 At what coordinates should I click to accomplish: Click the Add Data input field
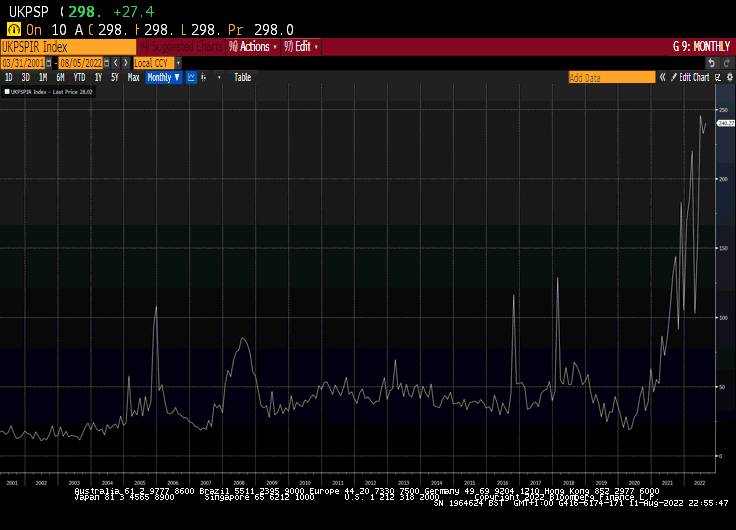pyautogui.click(x=611, y=77)
